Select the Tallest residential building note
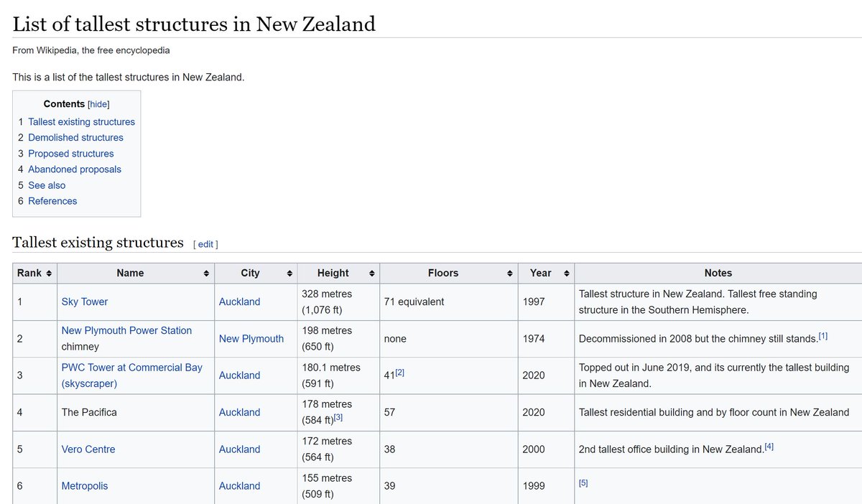The height and width of the screenshot is (504, 862). 714,413
